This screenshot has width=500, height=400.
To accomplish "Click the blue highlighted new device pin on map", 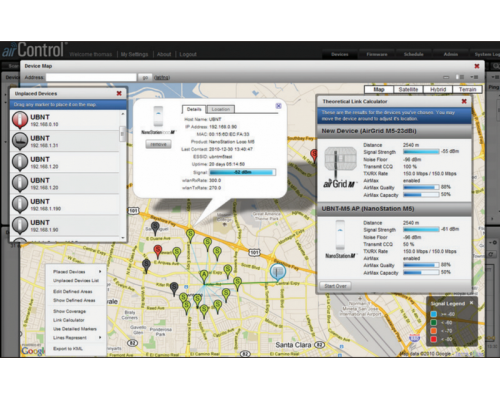I will pyautogui.click(x=278, y=273).
